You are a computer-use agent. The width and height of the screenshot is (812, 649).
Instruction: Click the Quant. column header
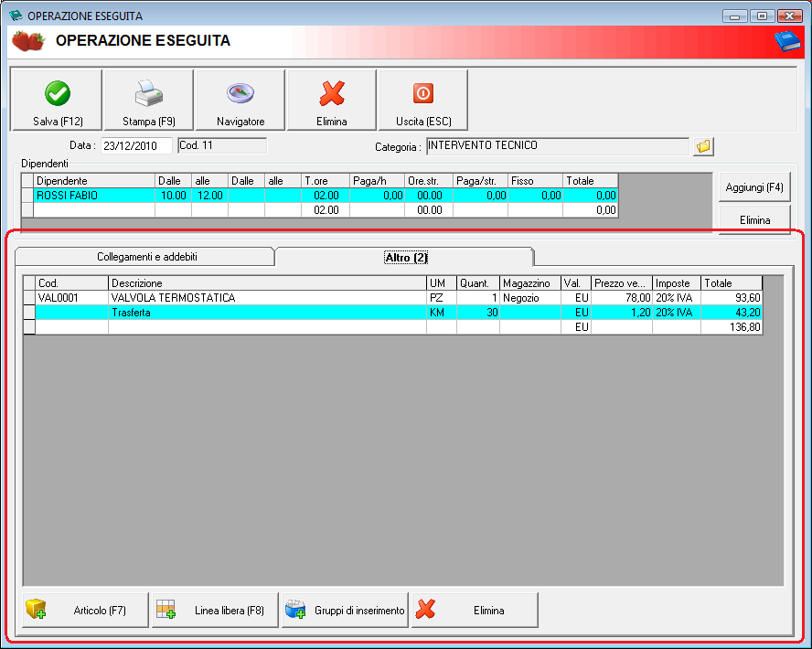pos(478,283)
